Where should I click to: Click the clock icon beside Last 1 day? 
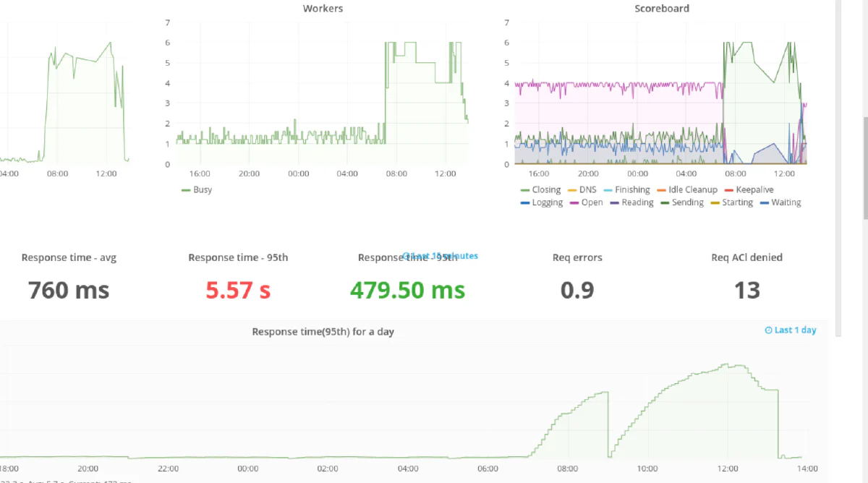tap(768, 330)
